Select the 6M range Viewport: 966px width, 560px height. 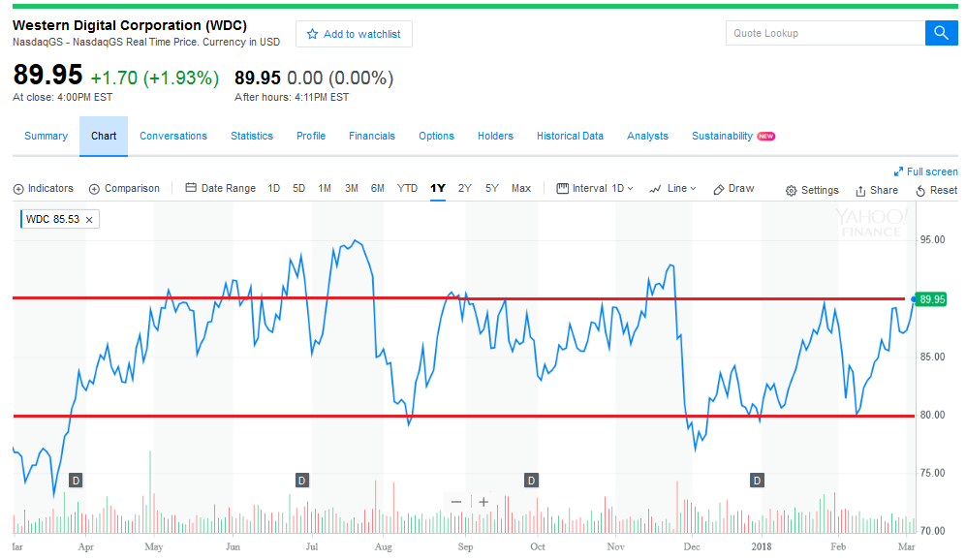(378, 189)
